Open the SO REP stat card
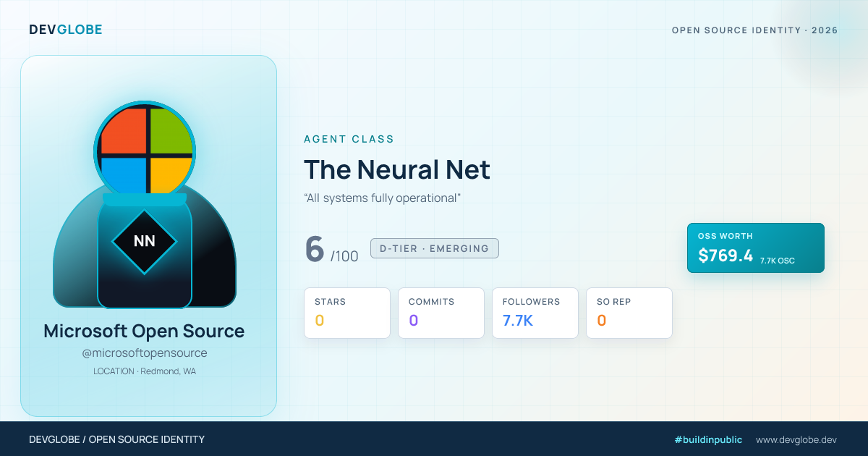Image resolution: width=868 pixels, height=456 pixels. (x=629, y=313)
